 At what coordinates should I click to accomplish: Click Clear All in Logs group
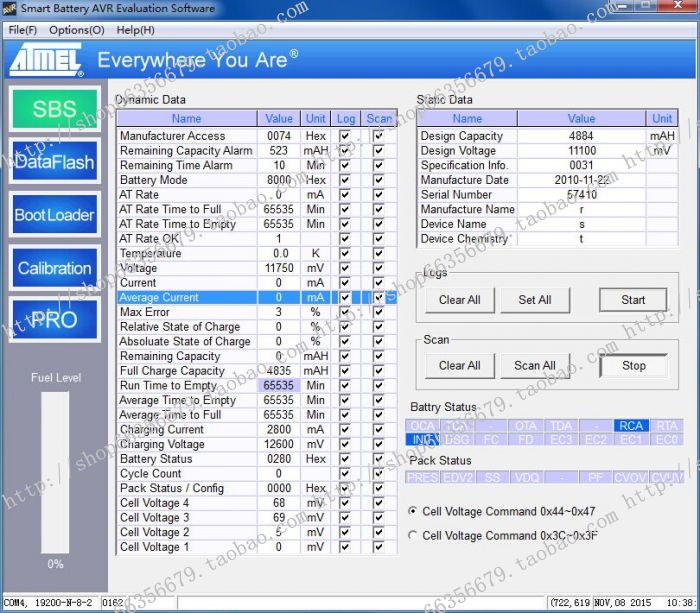pos(459,300)
